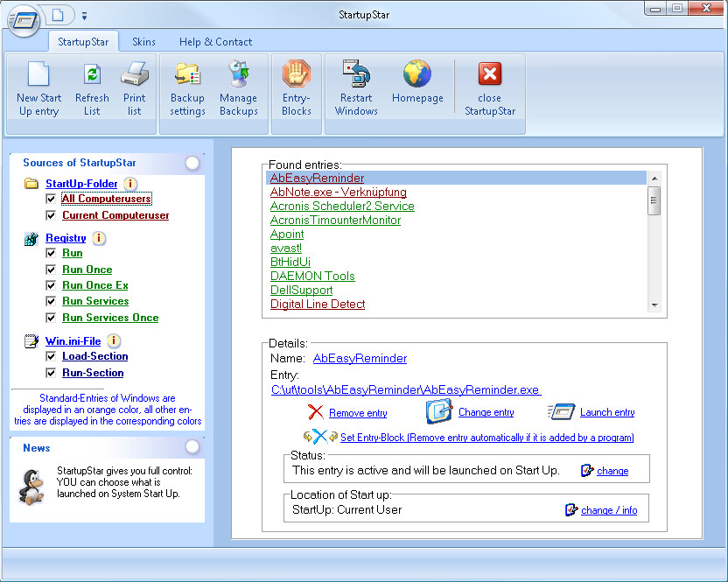
Task: Click the Set Entry-Block icon
Action: [320, 437]
